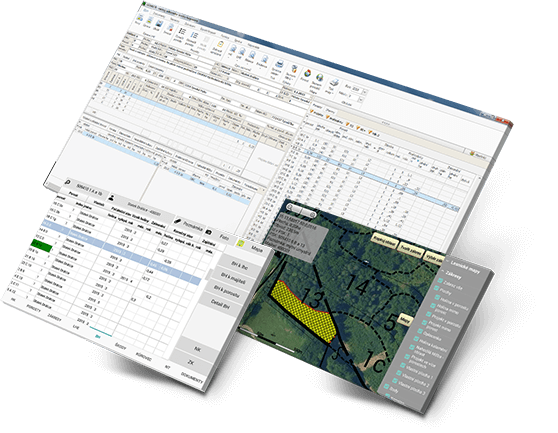Click the map zoom slider track
The width and height of the screenshot is (558, 433).
(301, 211)
